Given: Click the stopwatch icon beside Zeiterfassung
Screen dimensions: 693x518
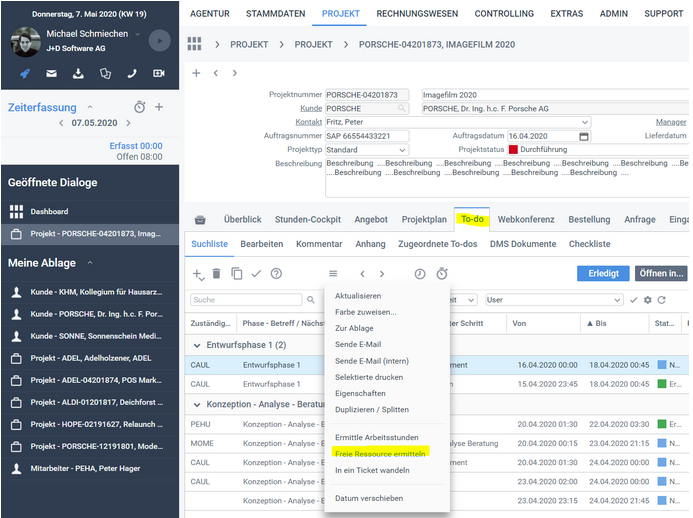Looking at the screenshot, I should pyautogui.click(x=139, y=107).
